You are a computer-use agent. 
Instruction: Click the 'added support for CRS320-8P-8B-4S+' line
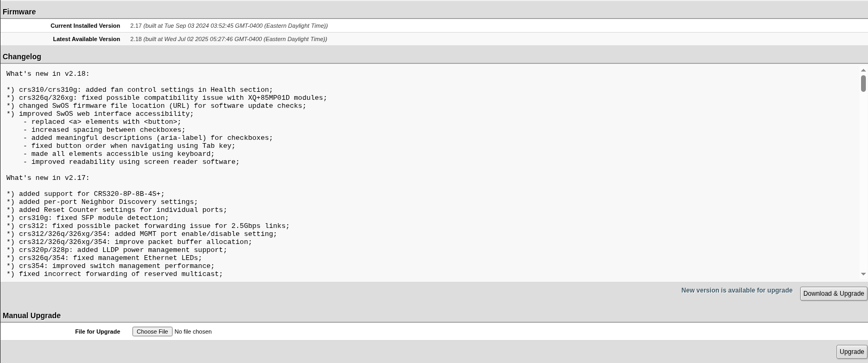click(85, 194)
